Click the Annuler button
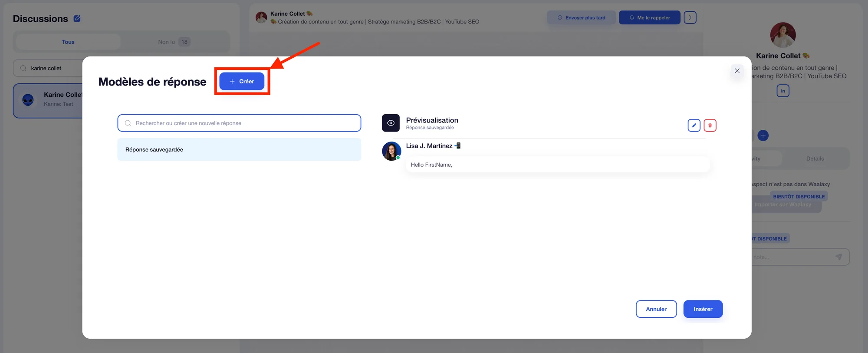 click(x=656, y=309)
